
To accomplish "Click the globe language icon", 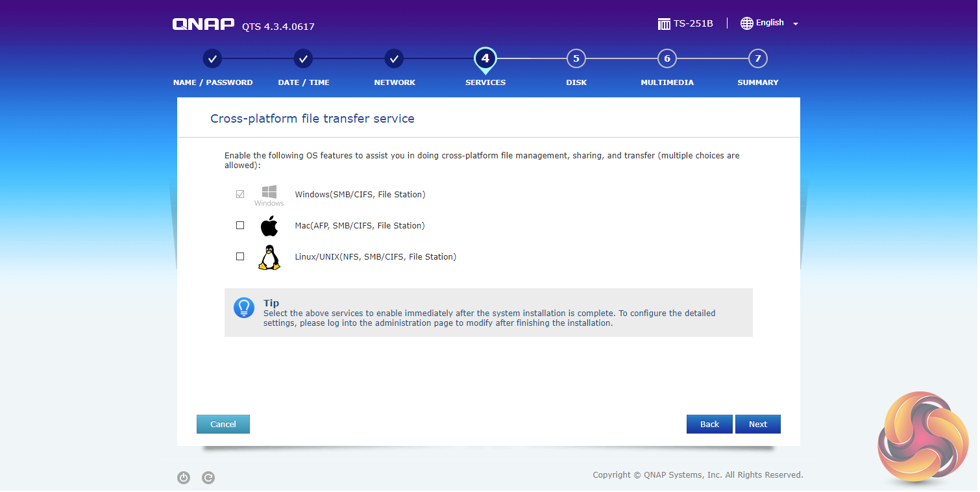I will [x=746, y=23].
